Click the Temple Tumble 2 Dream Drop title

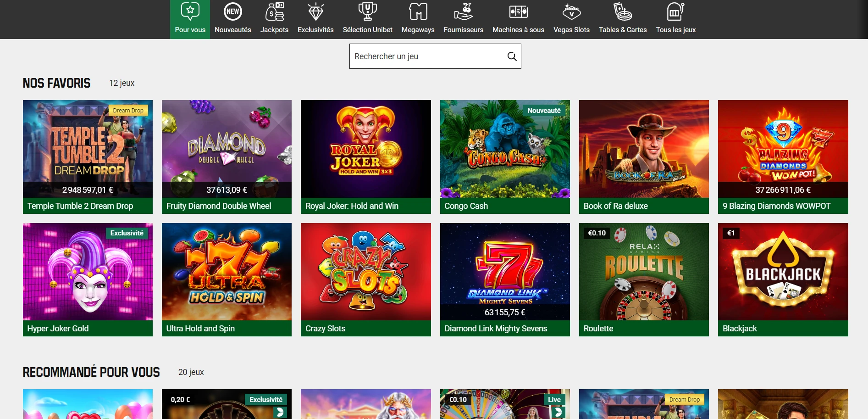80,206
